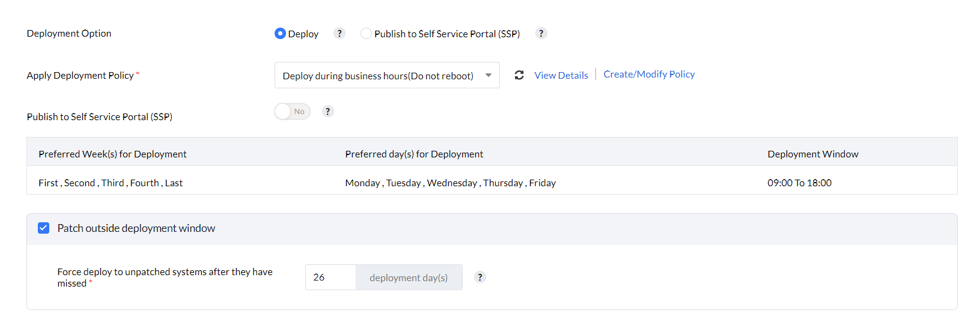Image resolution: width=980 pixels, height=325 pixels.
Task: Click the Monday to Friday days cell
Action: click(450, 183)
